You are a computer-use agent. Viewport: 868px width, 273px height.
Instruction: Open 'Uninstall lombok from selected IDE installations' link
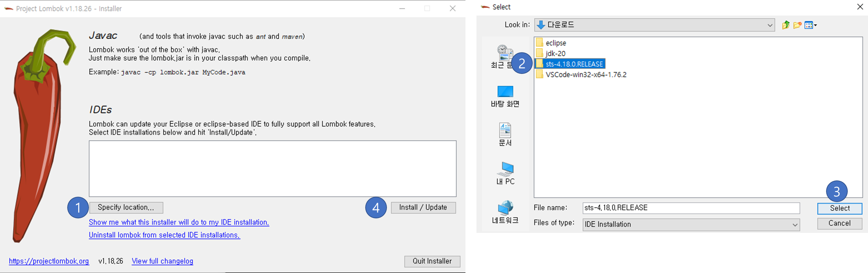(x=164, y=235)
